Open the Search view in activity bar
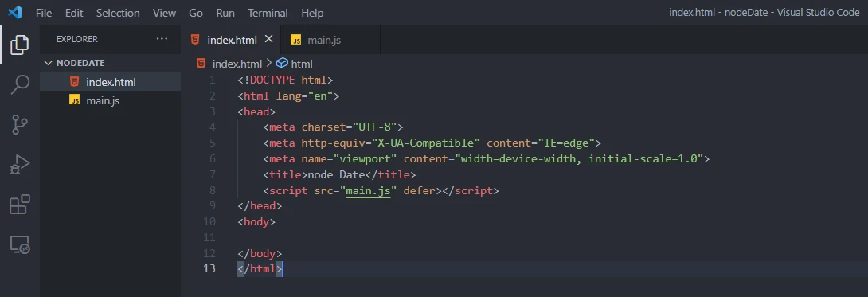 (x=20, y=85)
